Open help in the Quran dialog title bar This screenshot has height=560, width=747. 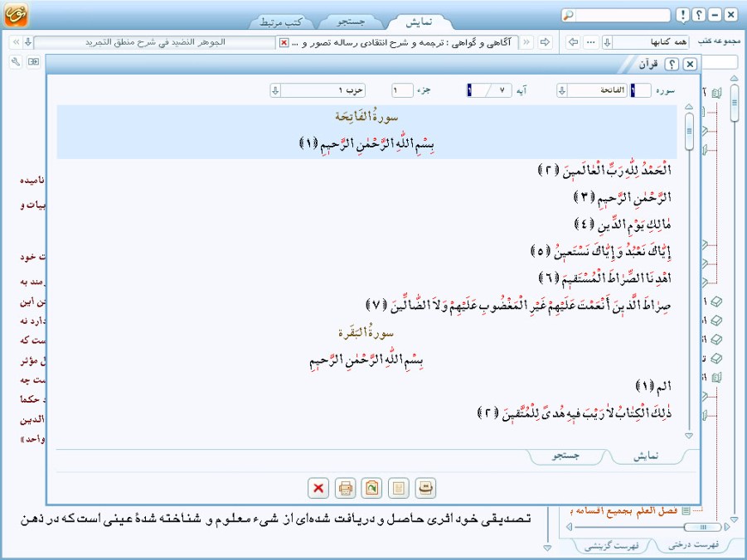[672, 64]
